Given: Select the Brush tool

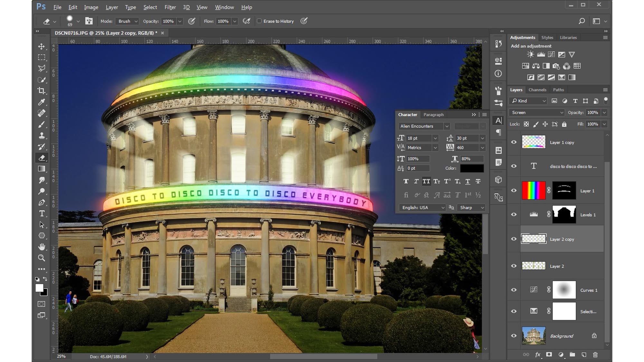Looking at the screenshot, I should (x=42, y=124).
